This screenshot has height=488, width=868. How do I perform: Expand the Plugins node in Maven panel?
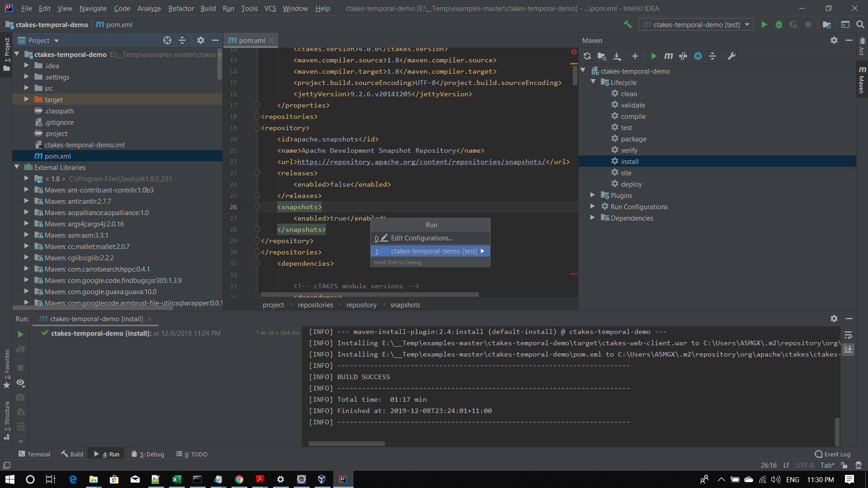[592, 195]
